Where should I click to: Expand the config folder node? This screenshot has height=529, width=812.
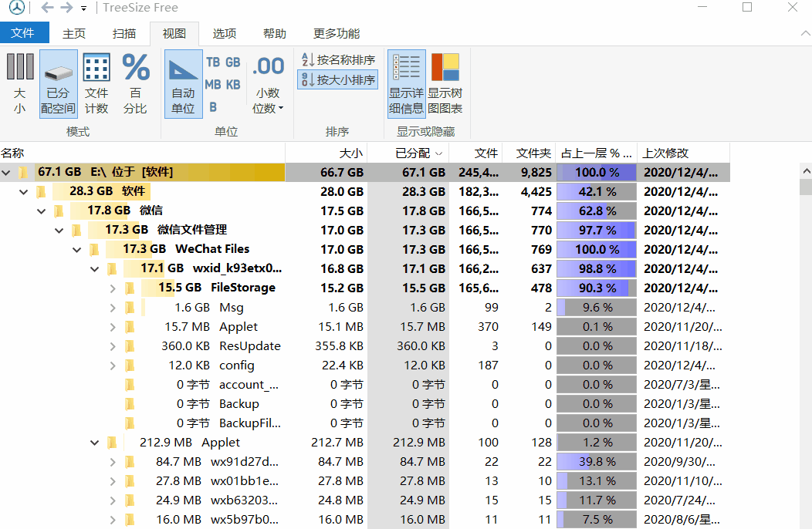tap(113, 366)
